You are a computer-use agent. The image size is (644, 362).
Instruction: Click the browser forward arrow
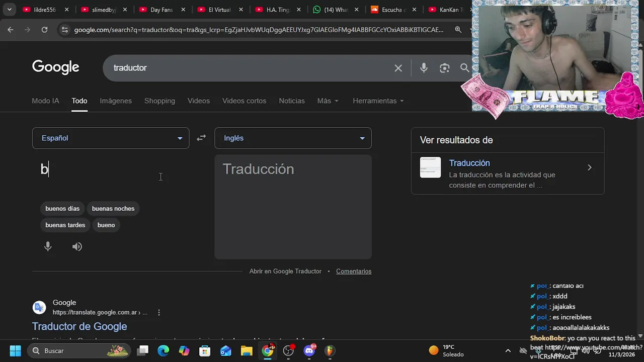[x=27, y=30]
